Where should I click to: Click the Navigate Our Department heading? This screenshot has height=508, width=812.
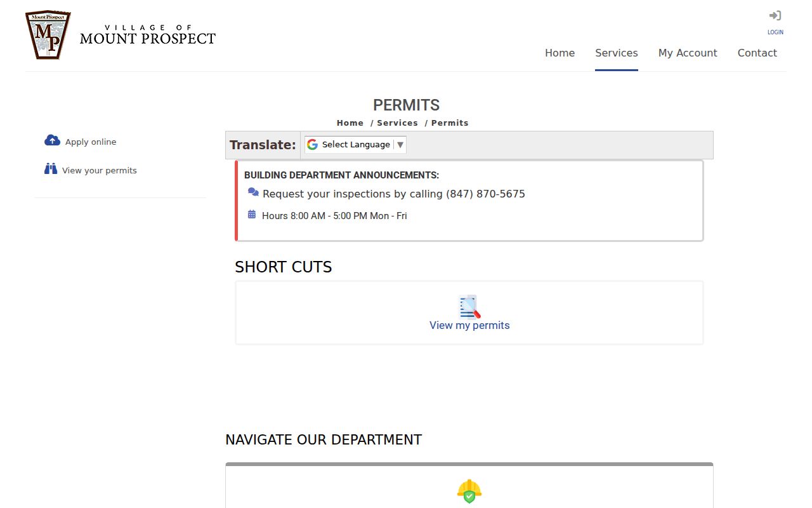[x=324, y=440]
